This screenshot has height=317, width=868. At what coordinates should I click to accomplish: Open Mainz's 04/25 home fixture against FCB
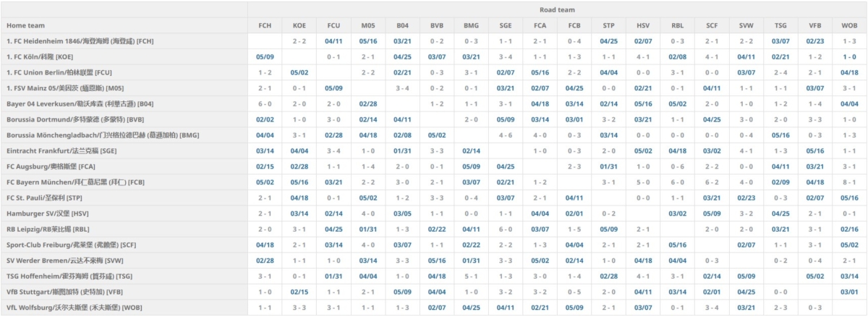pyautogui.click(x=574, y=88)
